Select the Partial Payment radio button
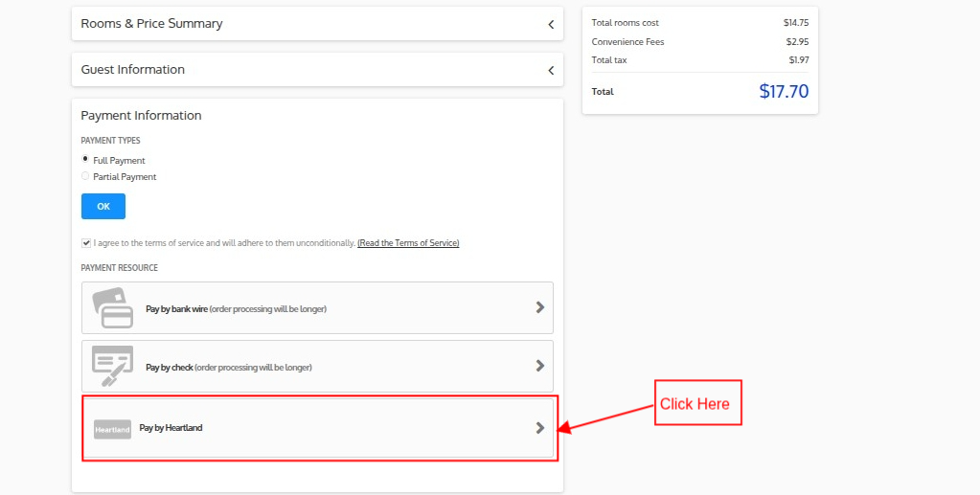 (85, 176)
